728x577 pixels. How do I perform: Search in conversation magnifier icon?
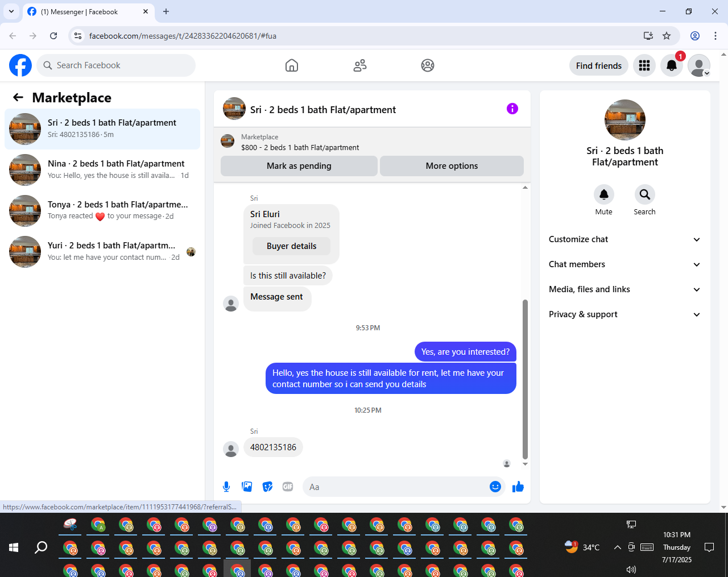pos(645,194)
